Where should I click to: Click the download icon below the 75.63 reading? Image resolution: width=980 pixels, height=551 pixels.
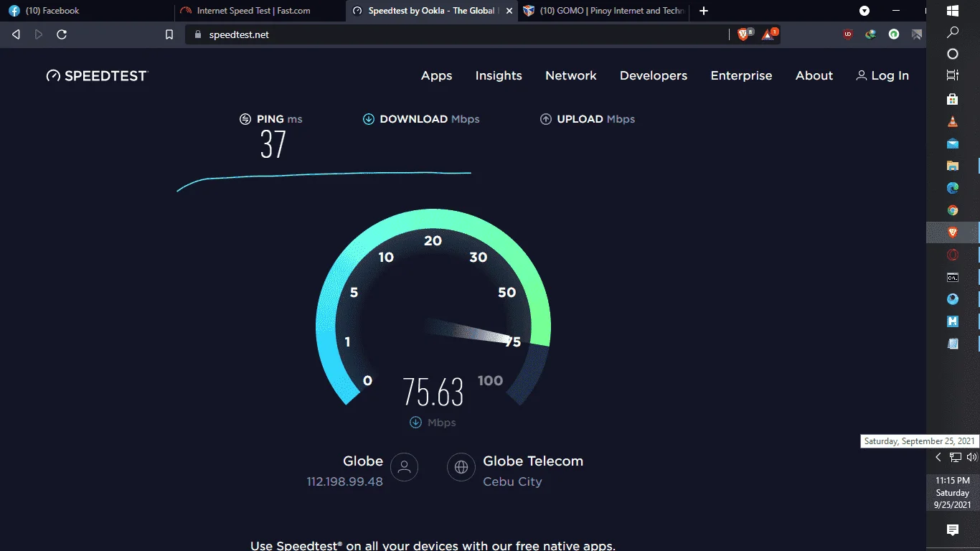pos(415,422)
